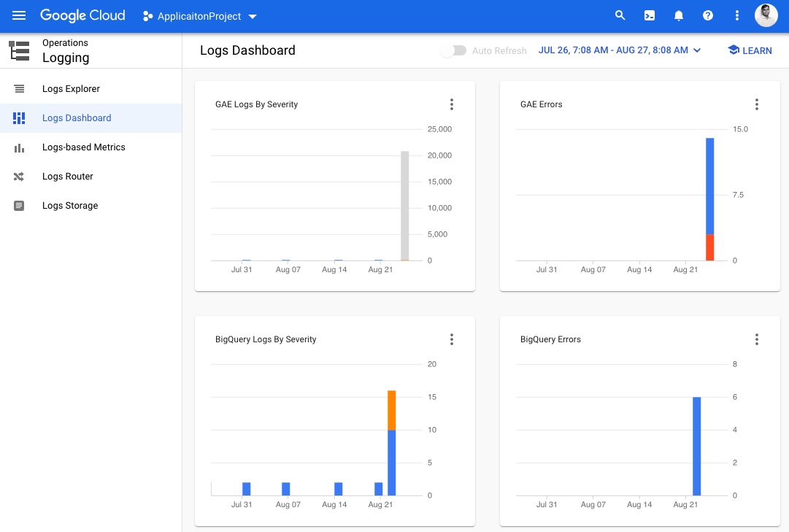789x532 pixels.
Task: Click the tall gray bar in GAE Logs chart
Action: tap(404, 206)
